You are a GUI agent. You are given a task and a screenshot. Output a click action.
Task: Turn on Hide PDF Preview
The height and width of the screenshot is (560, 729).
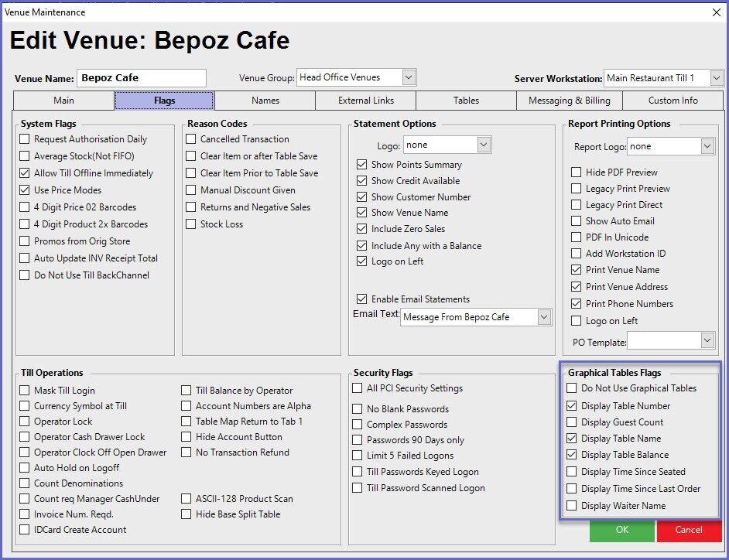coord(576,172)
